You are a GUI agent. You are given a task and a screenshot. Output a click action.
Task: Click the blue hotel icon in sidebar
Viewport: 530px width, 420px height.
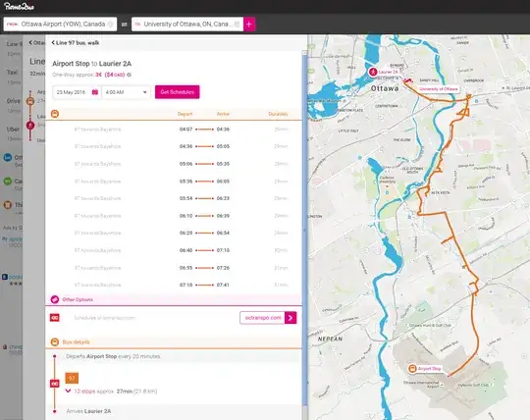coord(8,157)
